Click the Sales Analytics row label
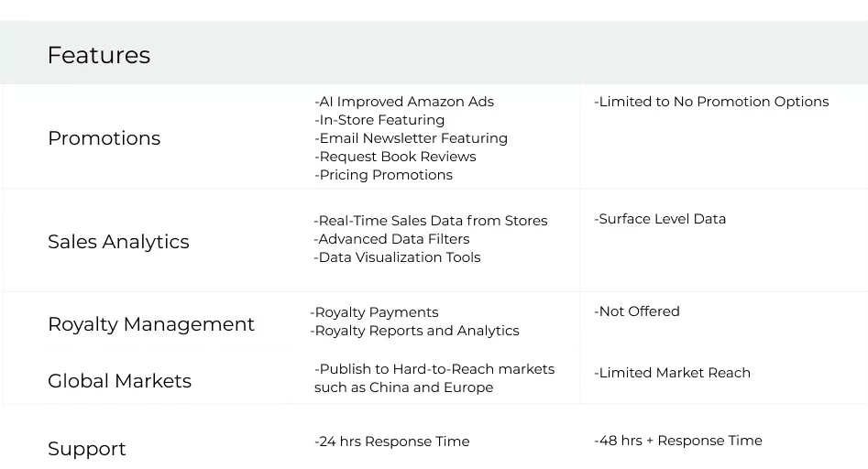Viewport: 868px width, 469px height. (x=118, y=242)
